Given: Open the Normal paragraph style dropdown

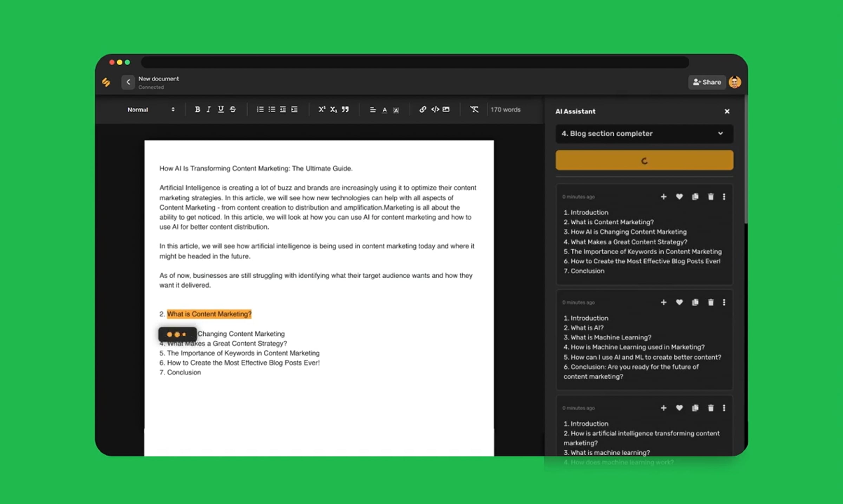Looking at the screenshot, I should point(151,110).
